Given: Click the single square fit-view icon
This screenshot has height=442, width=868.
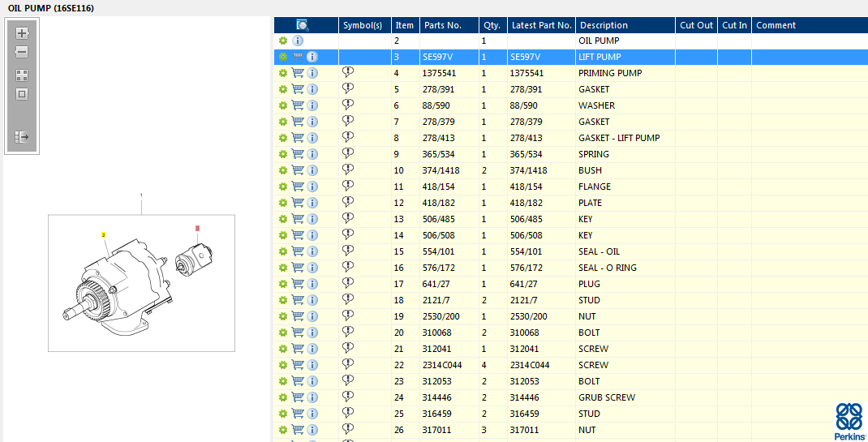Looking at the screenshot, I should pyautogui.click(x=22, y=94).
